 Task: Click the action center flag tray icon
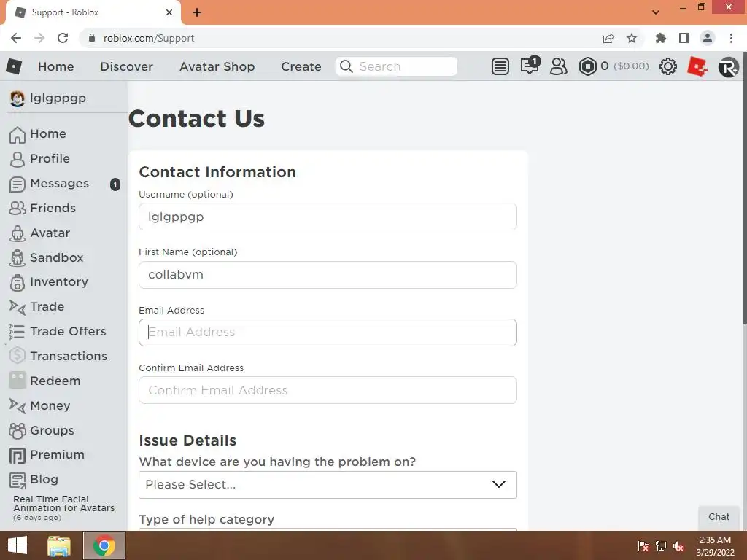pyautogui.click(x=643, y=545)
